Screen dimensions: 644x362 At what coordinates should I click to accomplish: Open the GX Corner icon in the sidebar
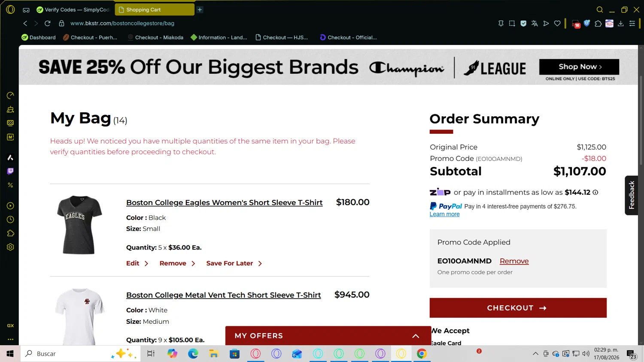click(x=10, y=326)
